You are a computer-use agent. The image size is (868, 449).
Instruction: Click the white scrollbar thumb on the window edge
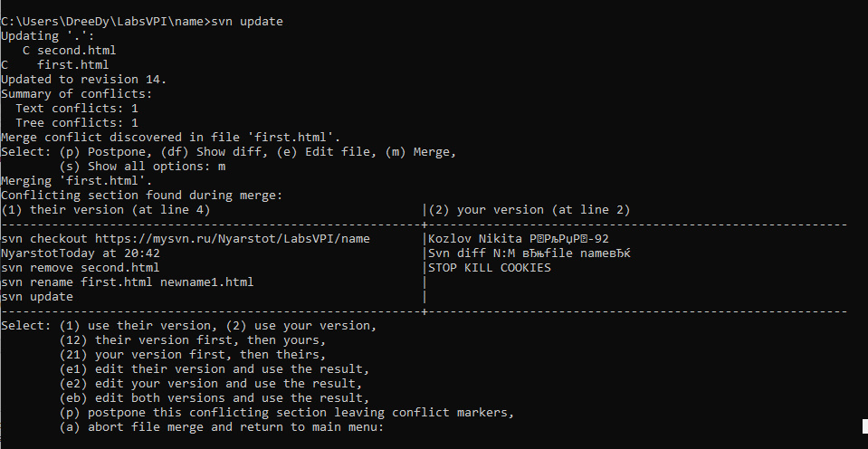click(x=865, y=425)
